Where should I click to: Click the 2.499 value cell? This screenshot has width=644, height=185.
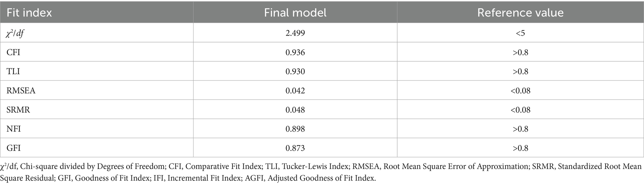pos(295,33)
